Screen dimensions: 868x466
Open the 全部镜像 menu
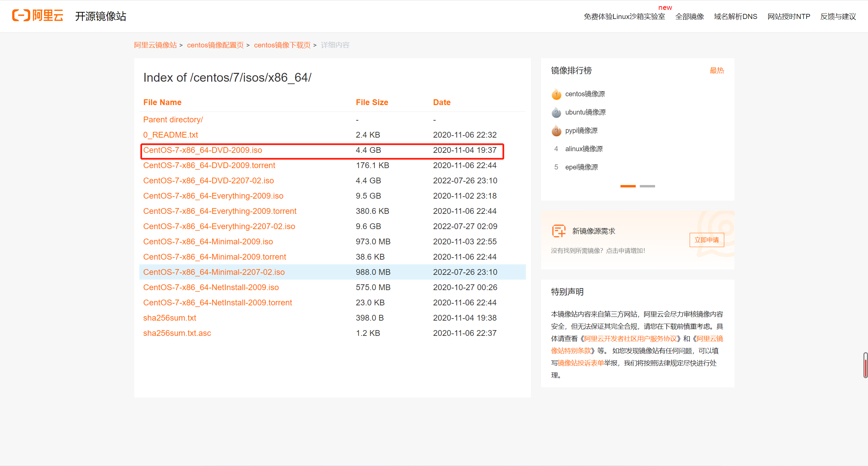pyautogui.click(x=690, y=16)
